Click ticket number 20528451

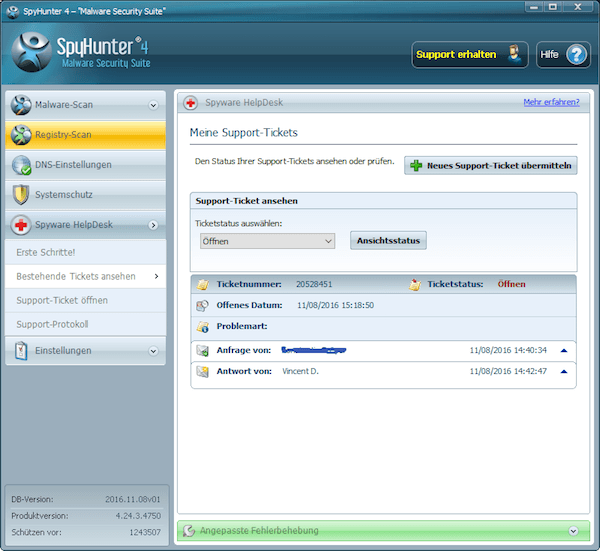[314, 284]
